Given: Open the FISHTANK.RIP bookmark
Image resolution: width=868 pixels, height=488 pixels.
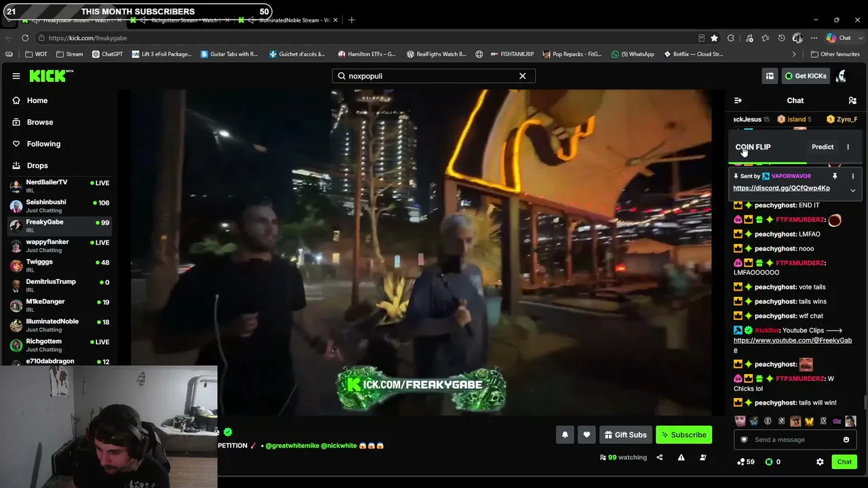Looking at the screenshot, I should coord(513,54).
